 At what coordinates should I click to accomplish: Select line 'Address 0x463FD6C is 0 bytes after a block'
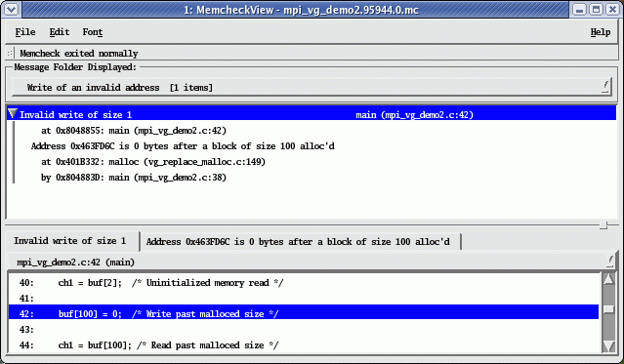pyautogui.click(x=183, y=146)
